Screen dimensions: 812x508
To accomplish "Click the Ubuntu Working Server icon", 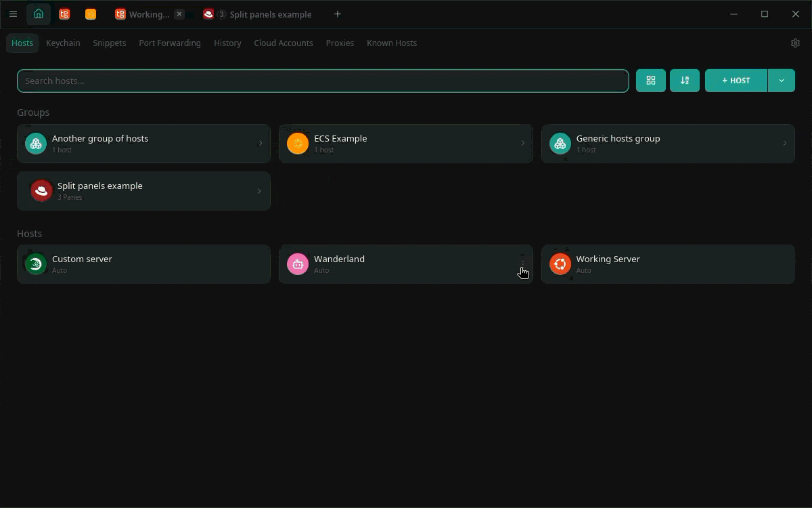I will tap(560, 264).
